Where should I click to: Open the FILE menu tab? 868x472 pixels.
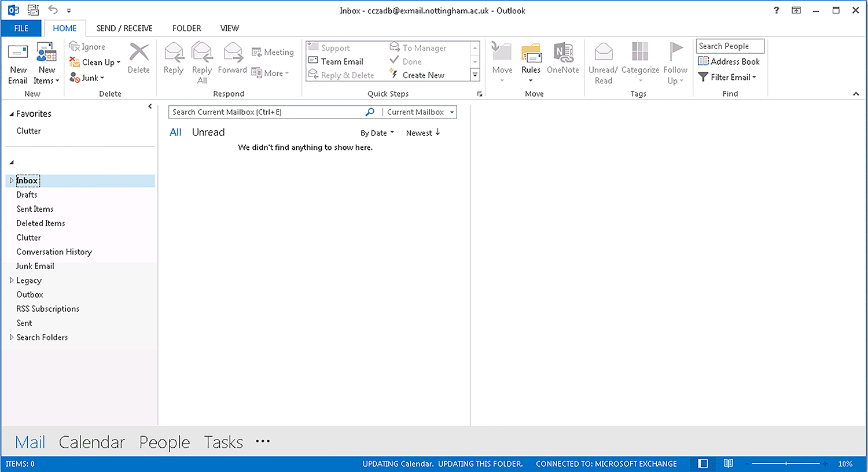[21, 28]
